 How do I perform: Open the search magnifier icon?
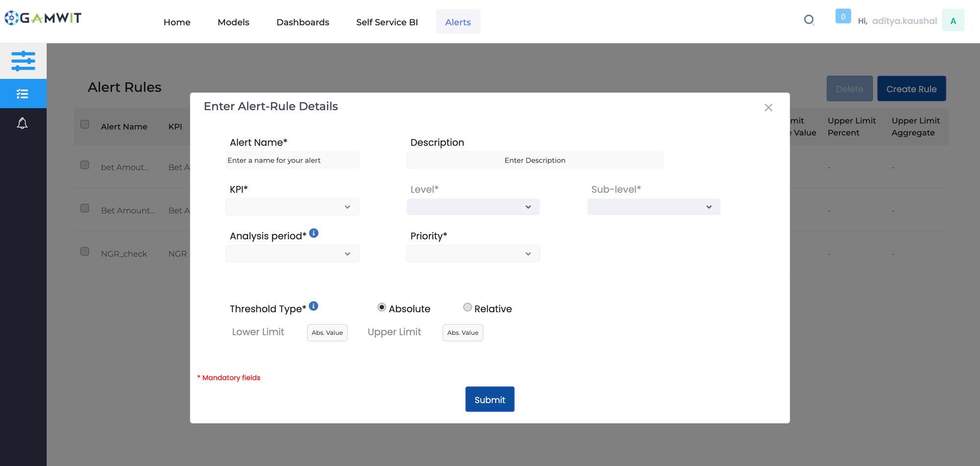809,20
